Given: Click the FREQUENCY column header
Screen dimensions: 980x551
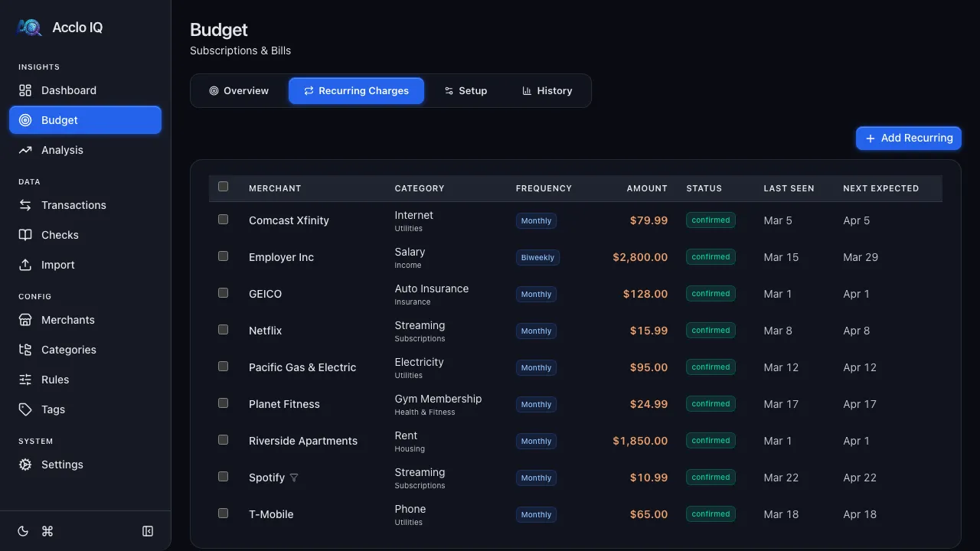Looking at the screenshot, I should point(544,188).
